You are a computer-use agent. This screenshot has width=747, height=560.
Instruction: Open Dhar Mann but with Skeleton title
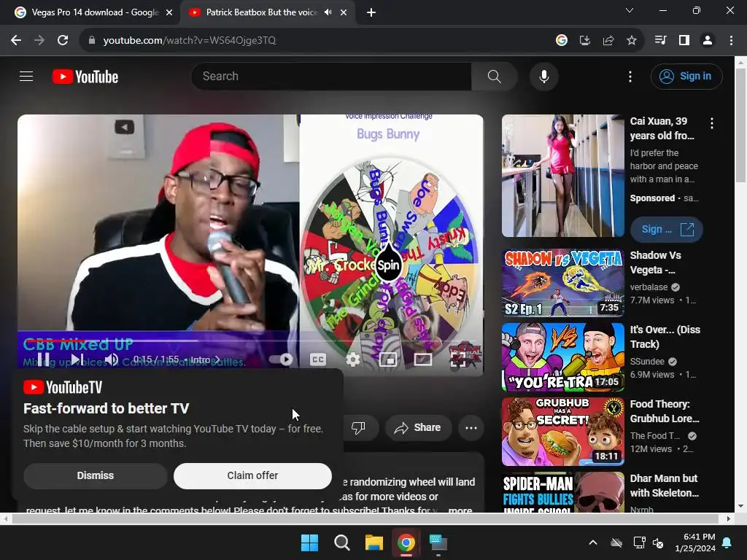click(x=664, y=485)
